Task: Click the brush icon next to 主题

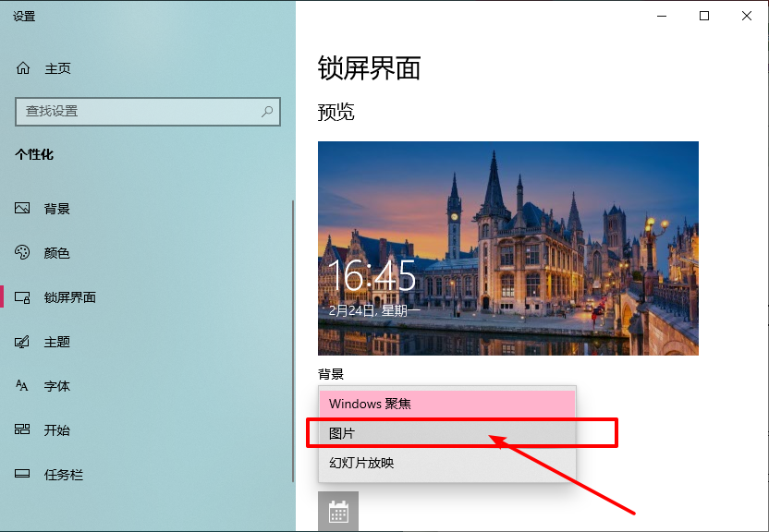Action: tap(23, 342)
